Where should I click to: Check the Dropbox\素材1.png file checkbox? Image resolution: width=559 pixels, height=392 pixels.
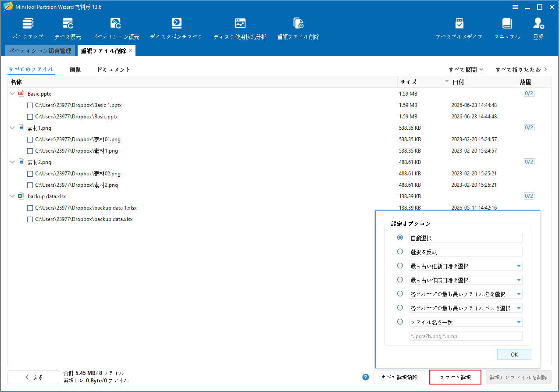[30, 151]
